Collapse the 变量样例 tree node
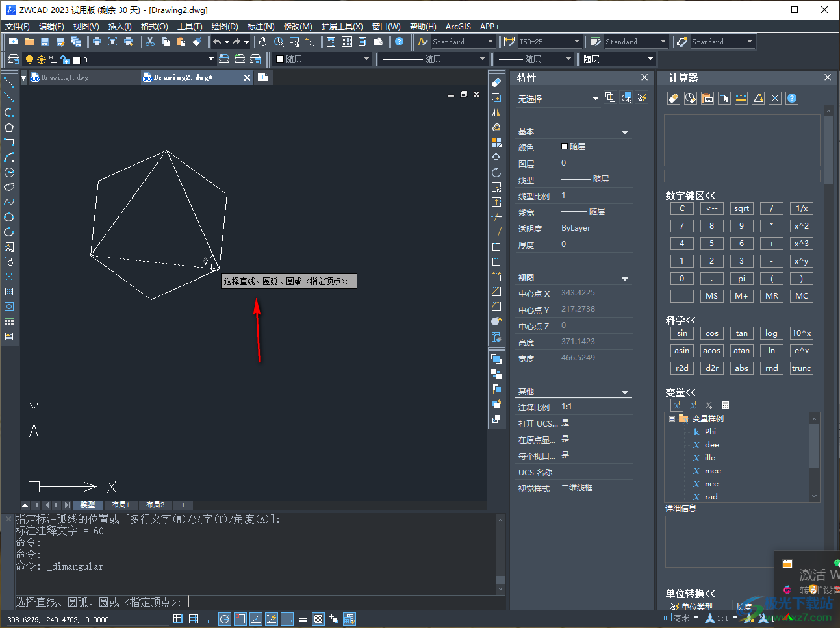 pos(672,419)
